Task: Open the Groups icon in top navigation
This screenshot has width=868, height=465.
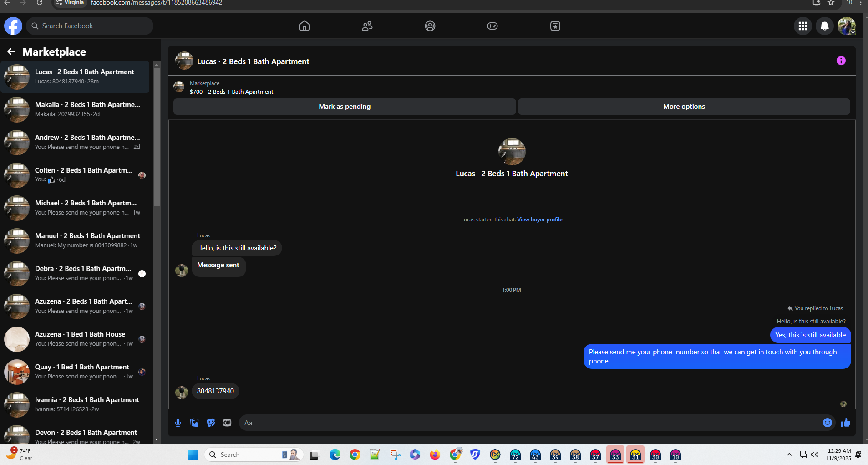Action: (x=430, y=26)
